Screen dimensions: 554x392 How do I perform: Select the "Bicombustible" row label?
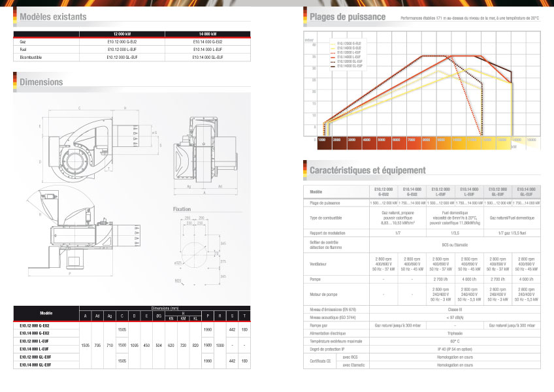(x=31, y=57)
